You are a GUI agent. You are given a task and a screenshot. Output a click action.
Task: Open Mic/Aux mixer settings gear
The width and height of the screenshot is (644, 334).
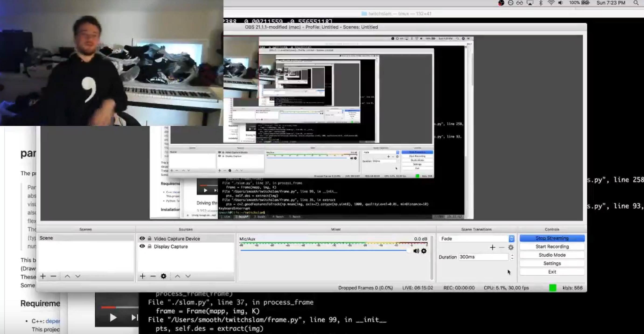(x=424, y=251)
